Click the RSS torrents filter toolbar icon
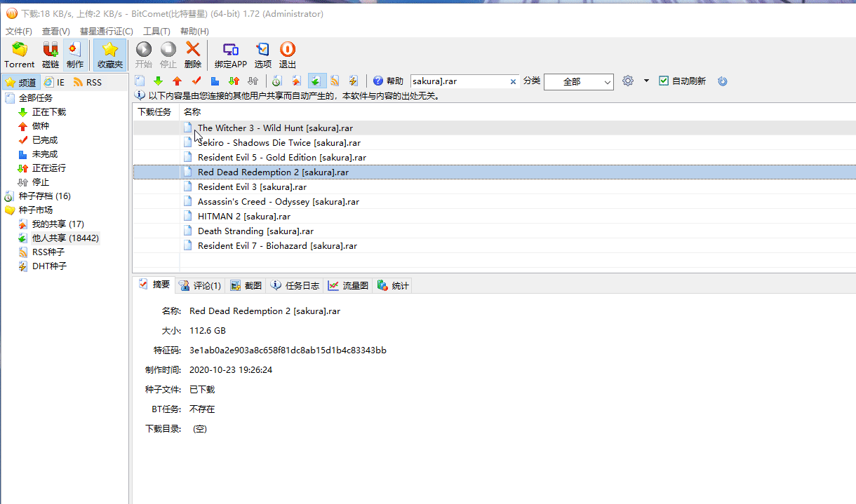 point(335,81)
